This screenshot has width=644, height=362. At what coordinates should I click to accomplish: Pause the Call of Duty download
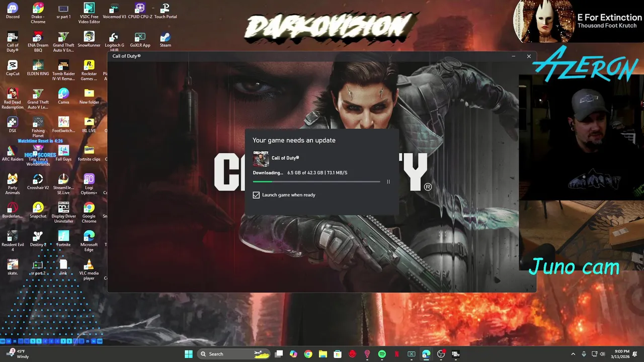(x=388, y=182)
